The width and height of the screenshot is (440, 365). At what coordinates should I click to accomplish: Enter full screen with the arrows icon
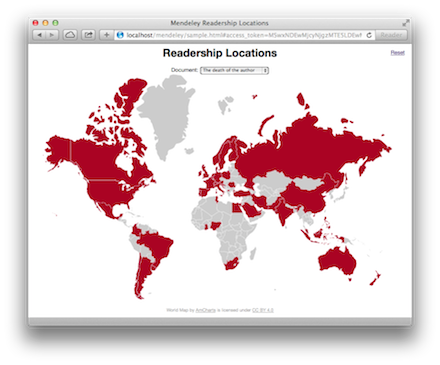405,23
